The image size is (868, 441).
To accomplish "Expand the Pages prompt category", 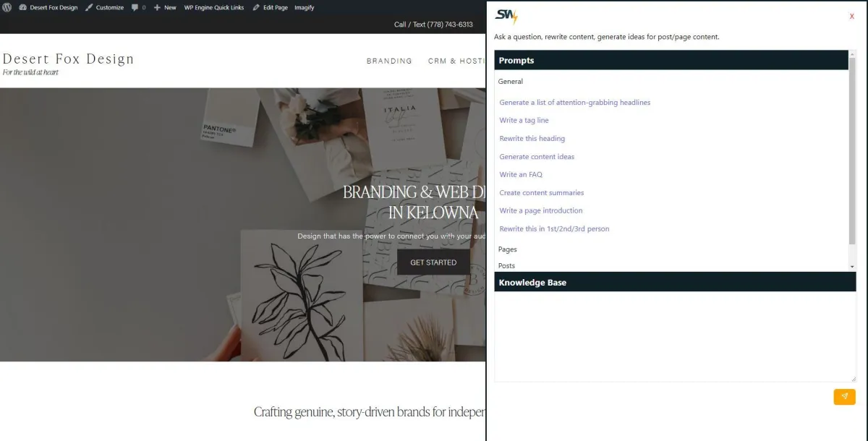I will pyautogui.click(x=508, y=249).
